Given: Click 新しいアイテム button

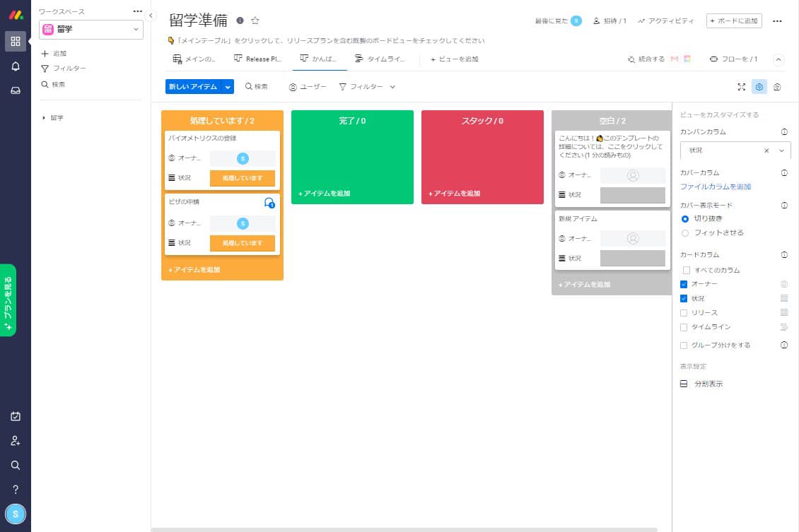Looking at the screenshot, I should click(x=193, y=87).
